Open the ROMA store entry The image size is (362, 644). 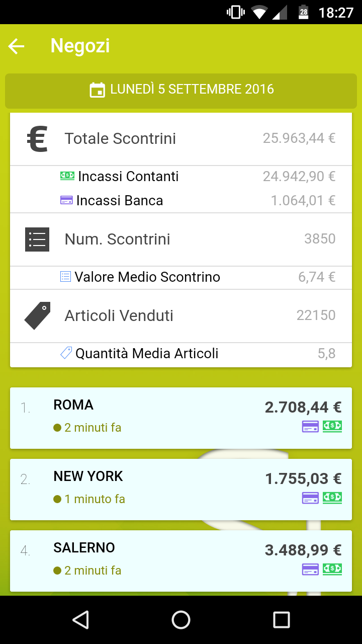[x=151, y=418]
